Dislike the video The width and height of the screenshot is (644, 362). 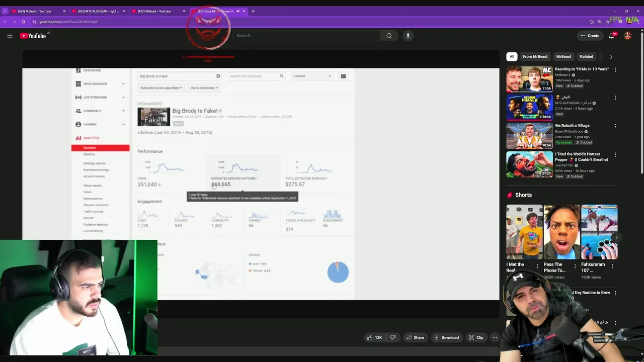pyautogui.click(x=393, y=337)
